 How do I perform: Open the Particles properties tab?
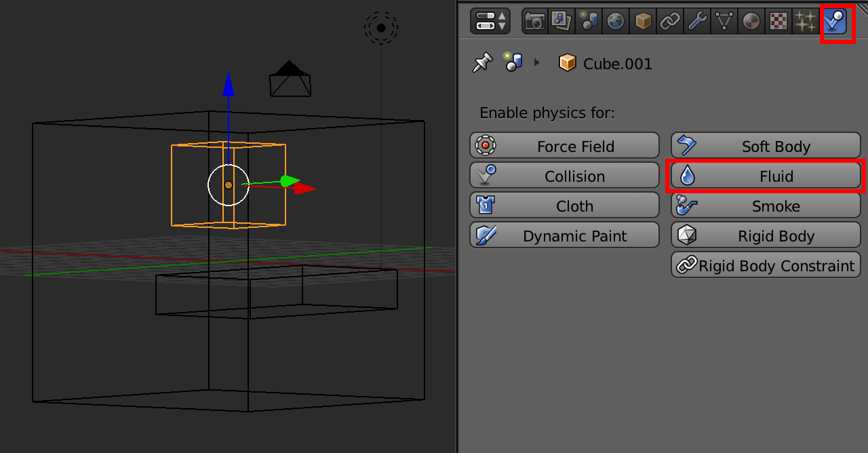pyautogui.click(x=806, y=21)
